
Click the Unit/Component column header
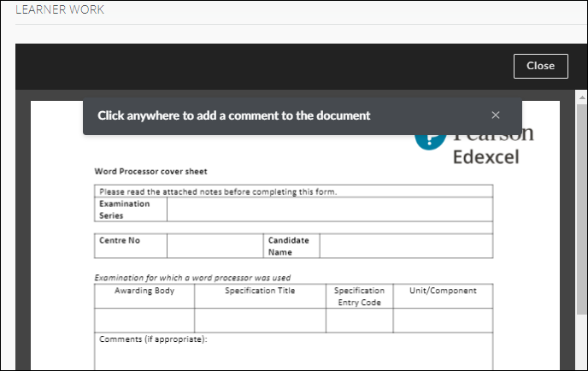443,291
